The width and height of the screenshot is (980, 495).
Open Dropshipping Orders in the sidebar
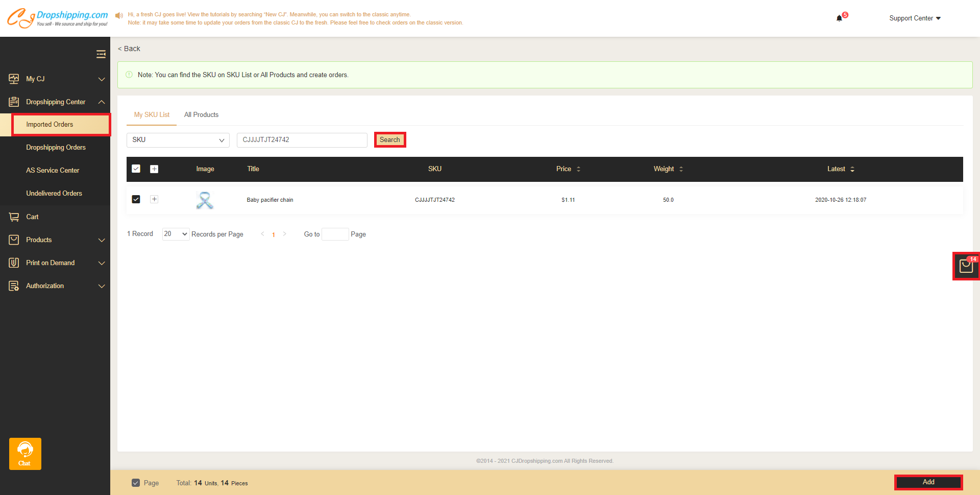(x=56, y=148)
